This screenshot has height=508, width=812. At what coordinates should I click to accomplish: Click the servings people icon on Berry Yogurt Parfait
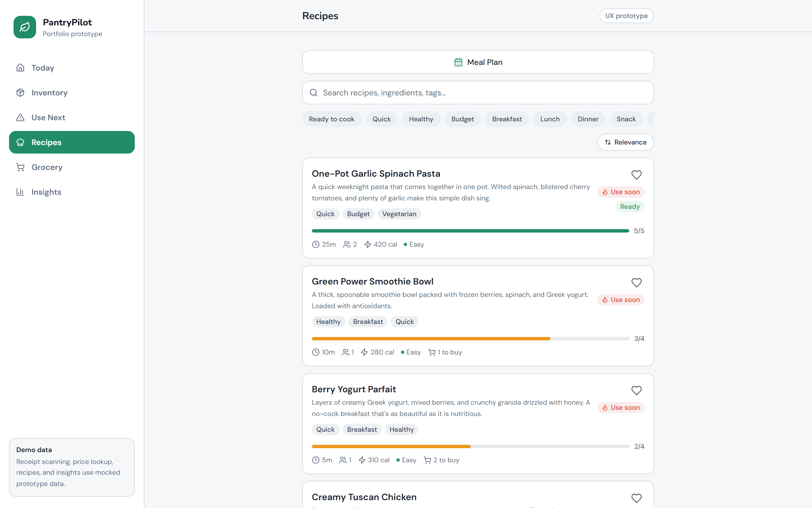click(343, 460)
